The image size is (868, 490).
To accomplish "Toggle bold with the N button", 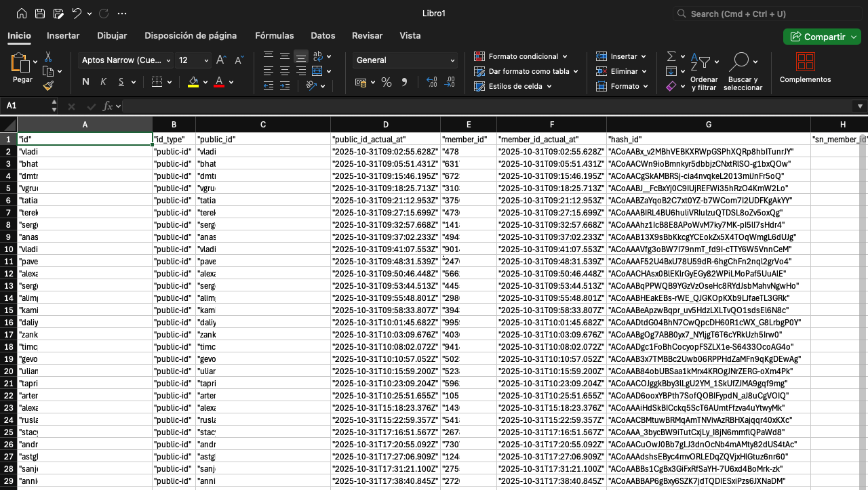I will pos(86,82).
